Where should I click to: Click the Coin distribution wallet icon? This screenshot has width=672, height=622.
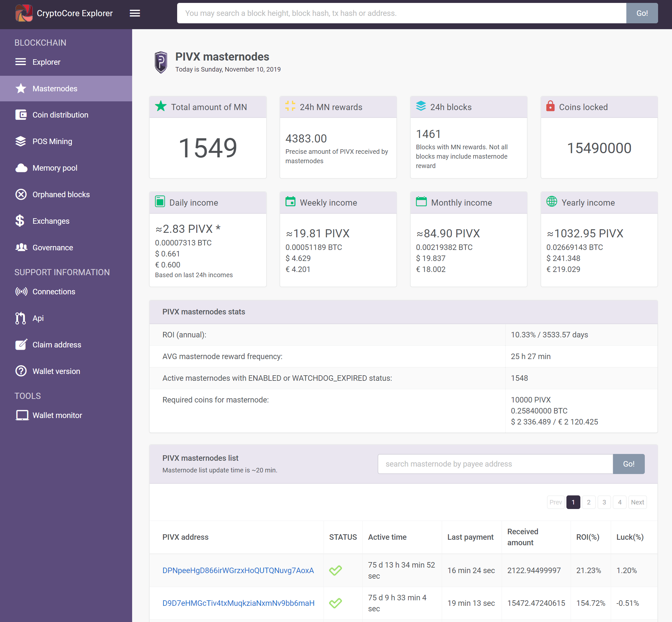tap(20, 115)
